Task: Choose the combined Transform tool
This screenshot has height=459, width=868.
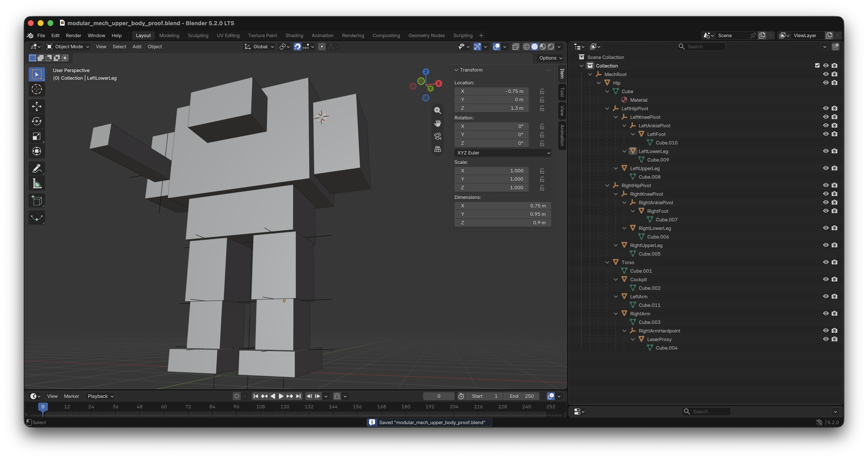Action: click(37, 151)
